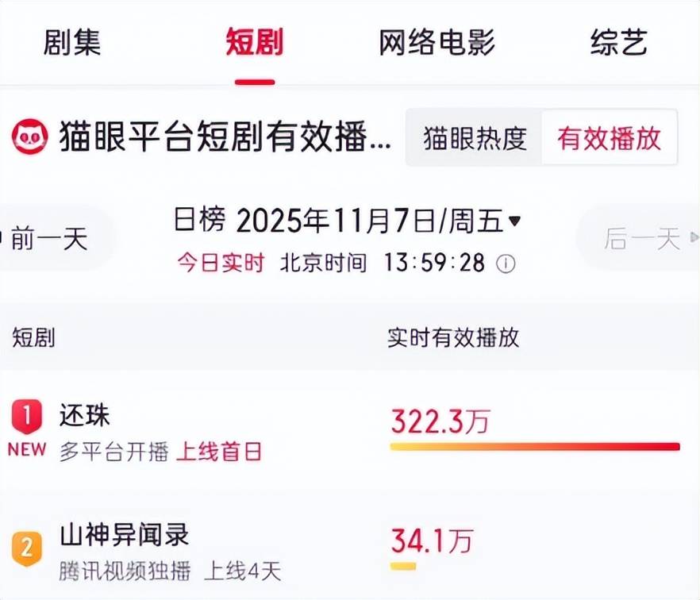Select the 短剧 tab
This screenshot has height=600, width=700.
pos(254,43)
